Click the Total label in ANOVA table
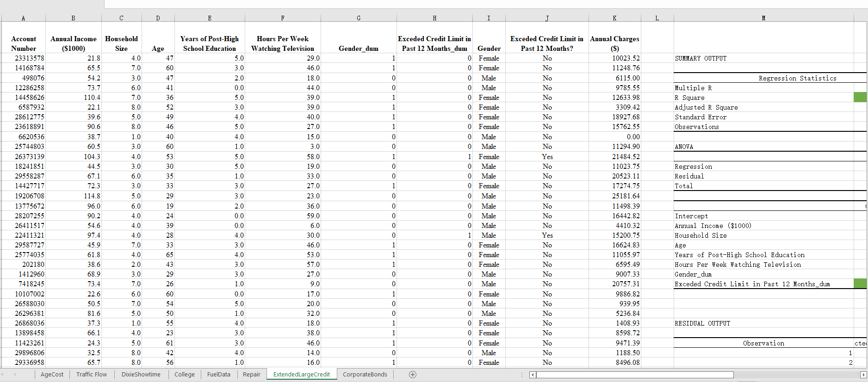This screenshot has height=382, width=868. (763, 186)
